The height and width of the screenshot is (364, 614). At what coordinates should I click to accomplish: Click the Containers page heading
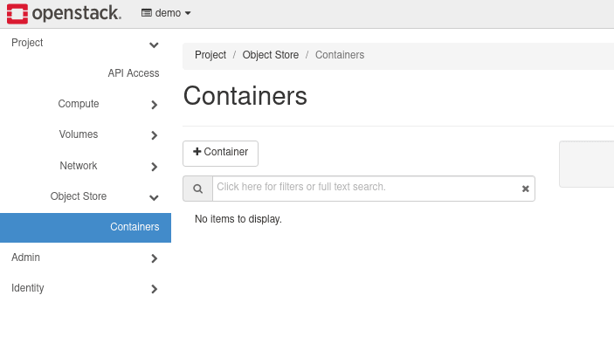pos(245,96)
